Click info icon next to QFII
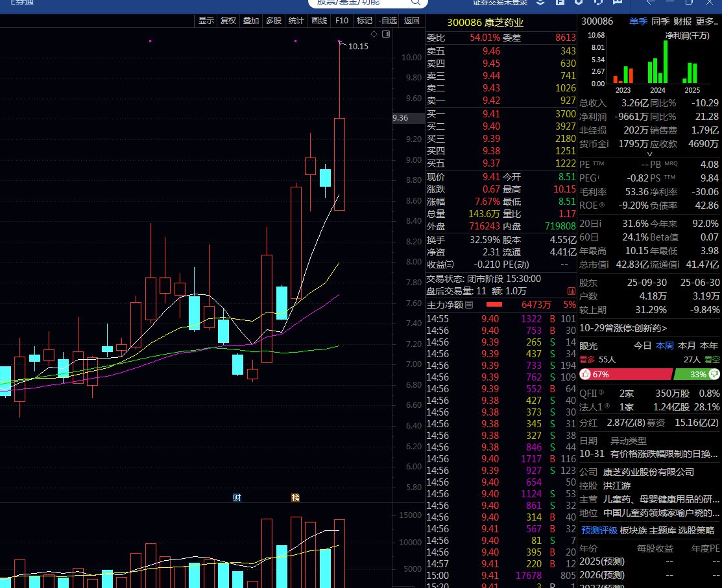 coord(601,392)
